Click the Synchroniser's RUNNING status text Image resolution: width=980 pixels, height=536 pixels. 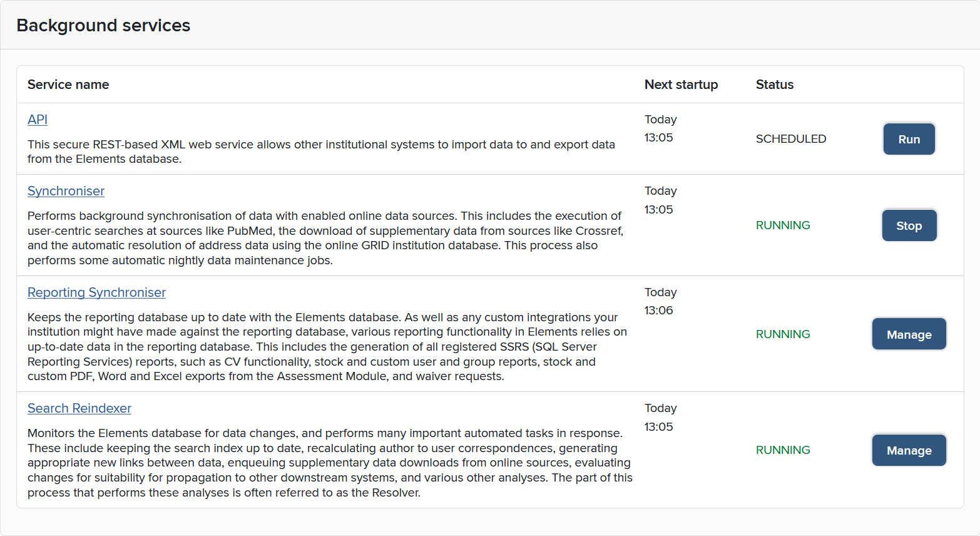782,225
